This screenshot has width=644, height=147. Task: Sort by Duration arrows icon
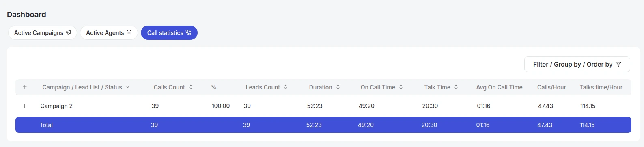(338, 87)
